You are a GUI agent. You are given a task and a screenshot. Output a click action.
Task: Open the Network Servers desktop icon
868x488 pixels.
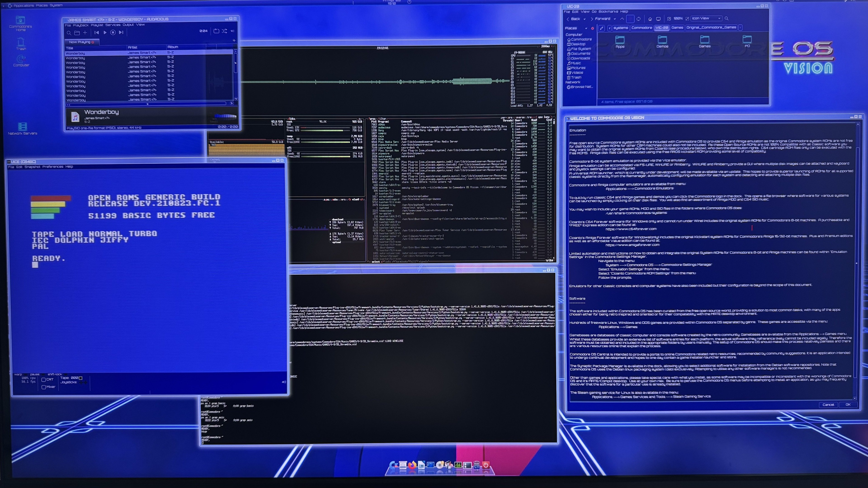tap(22, 129)
